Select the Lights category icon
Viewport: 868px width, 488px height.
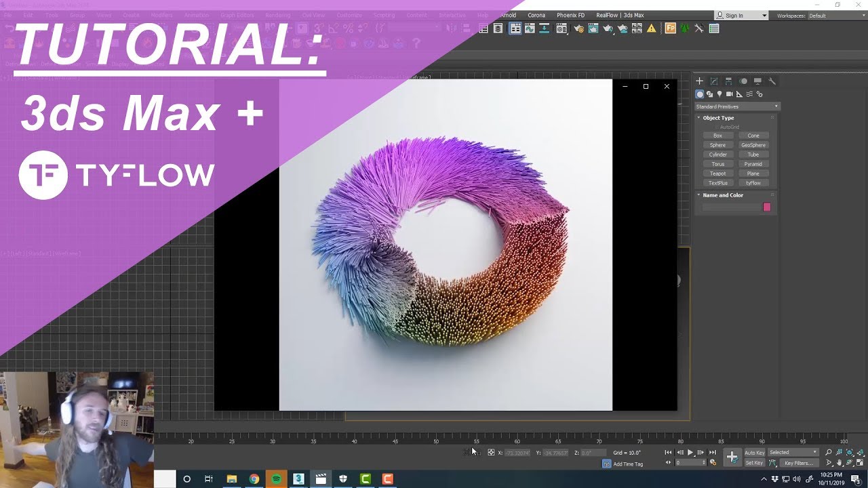coord(719,94)
